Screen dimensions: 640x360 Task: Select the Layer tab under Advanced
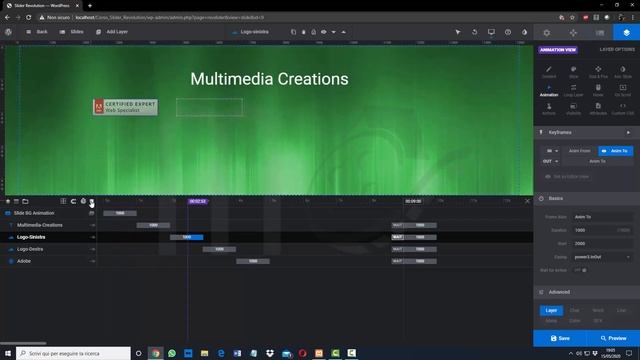[x=551, y=311]
